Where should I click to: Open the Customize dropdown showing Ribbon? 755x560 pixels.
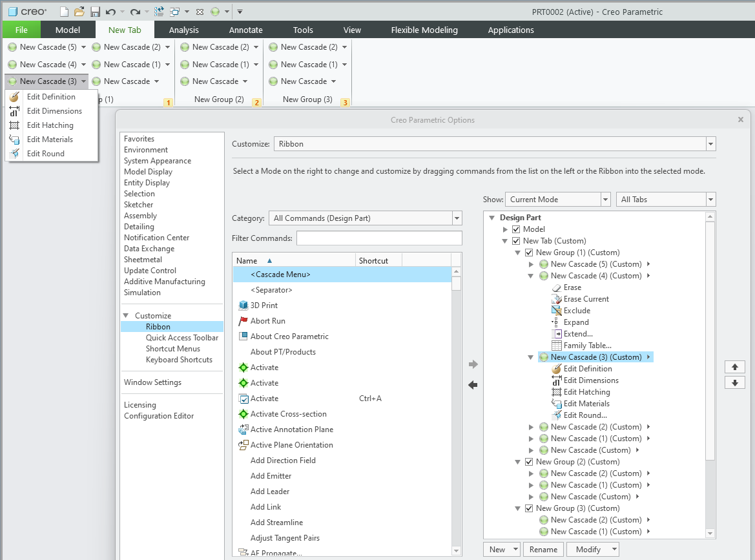(x=710, y=143)
